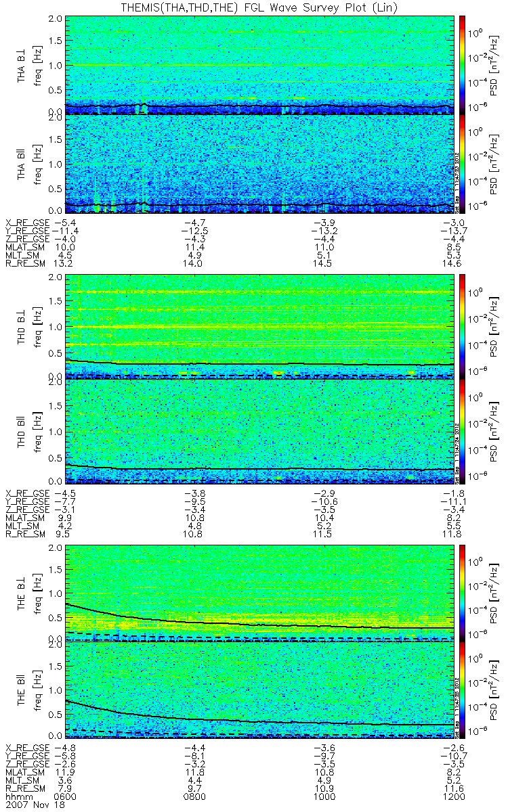Click the 'THA B∥' axis label
Viewport: 508px width, 812px height.
click(22, 163)
